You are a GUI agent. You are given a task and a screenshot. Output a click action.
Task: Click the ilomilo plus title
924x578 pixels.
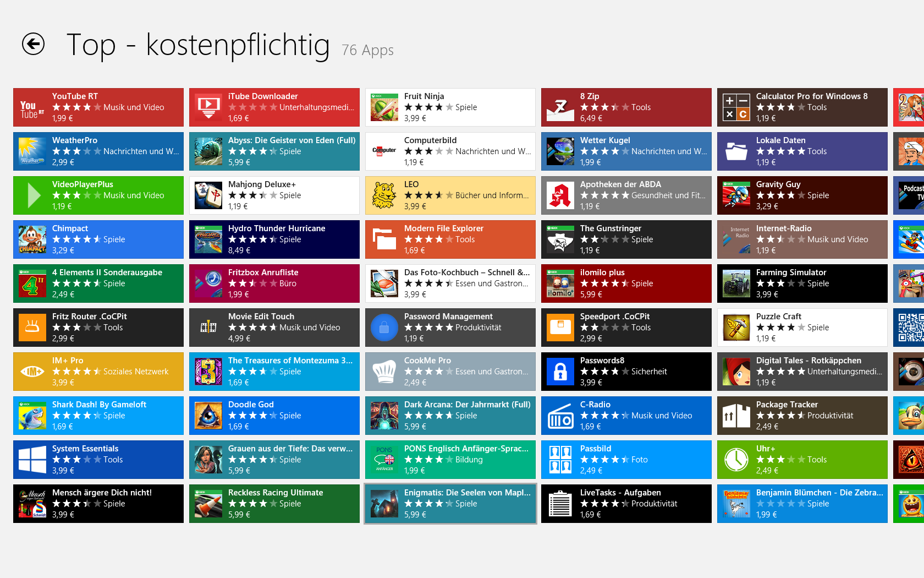602,272
